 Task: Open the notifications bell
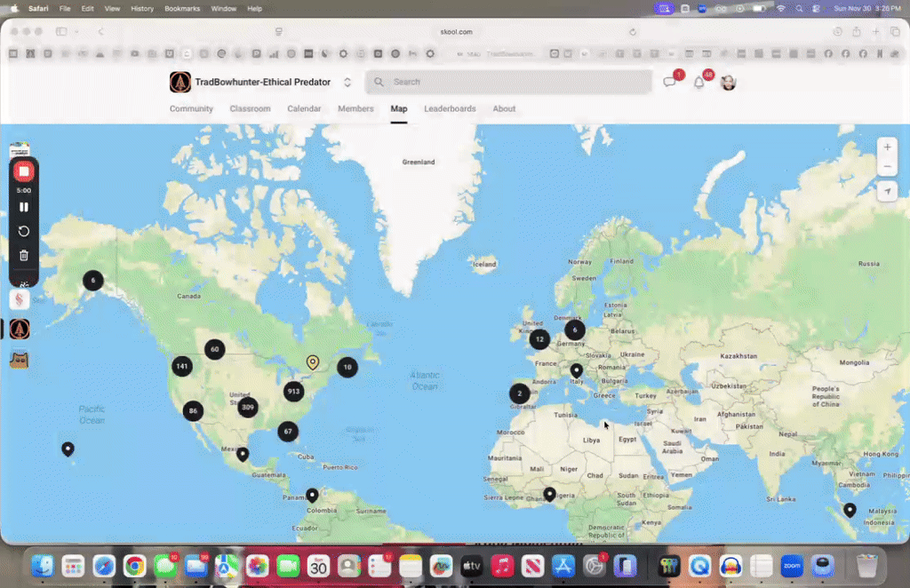699,82
